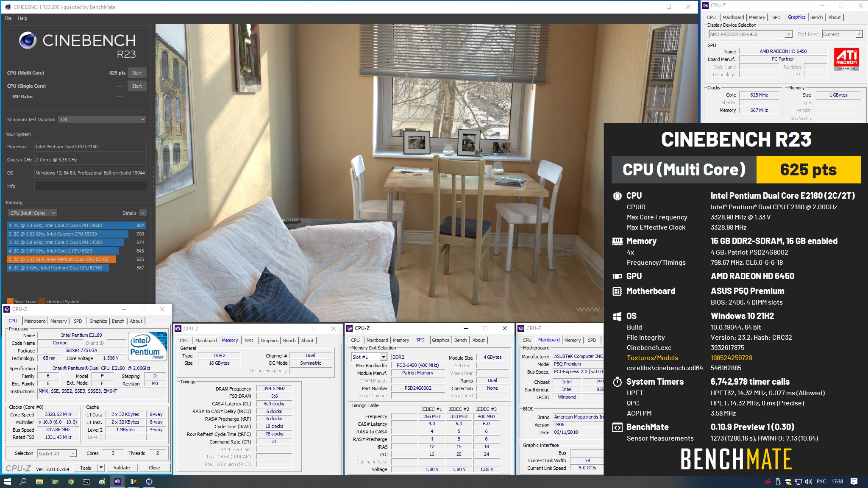Open CPU tab in Mainboard CPU-Z window
Viewport: 868px width, 488px height.
527,340
